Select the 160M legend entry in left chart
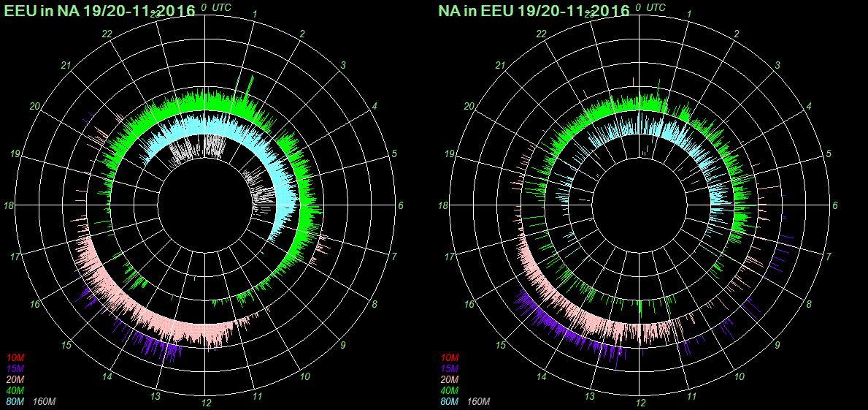 [44, 402]
